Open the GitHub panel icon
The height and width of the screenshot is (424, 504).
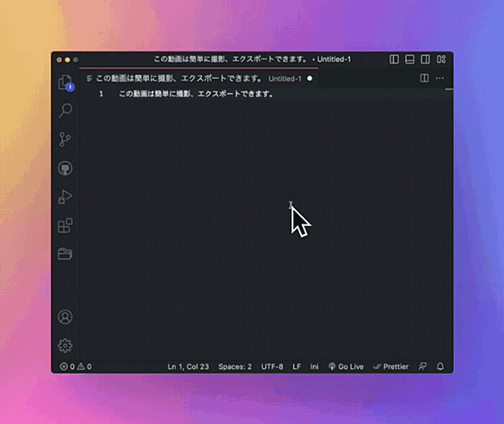[x=65, y=168]
